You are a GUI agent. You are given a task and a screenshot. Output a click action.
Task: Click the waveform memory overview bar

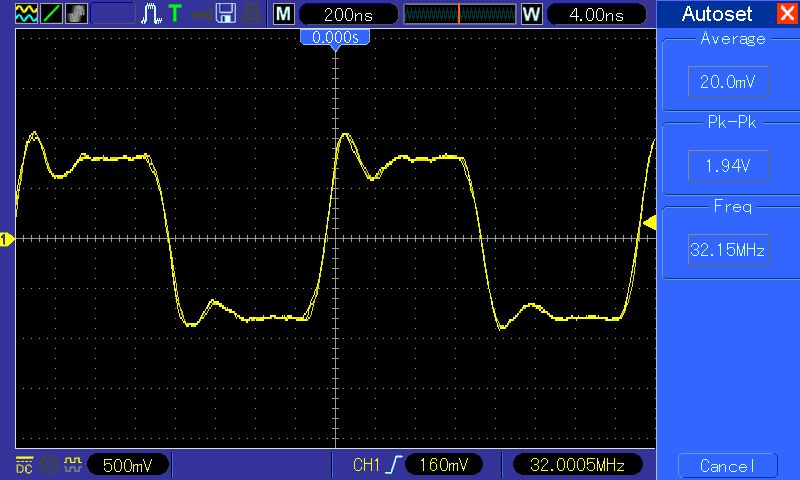tap(460, 14)
